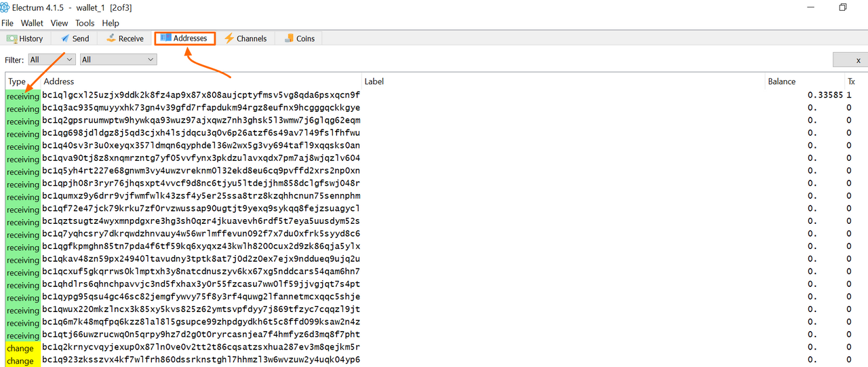Open the File menu
Screen dimensions: 868x367
pos(7,23)
